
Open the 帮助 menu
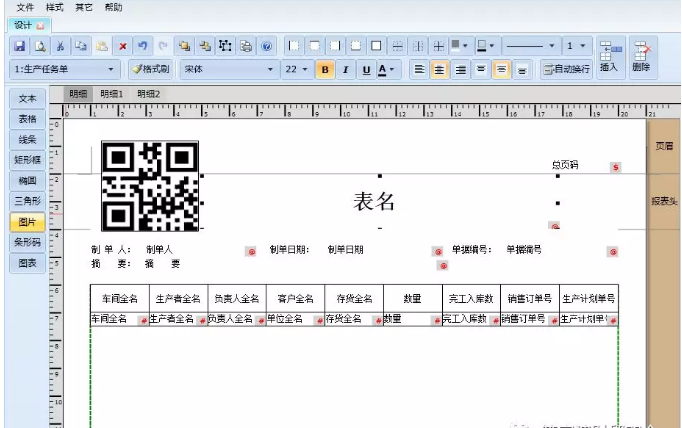114,7
